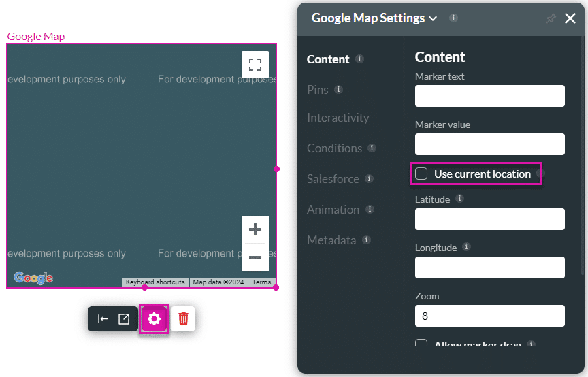Pin the Google Map Settings panel

pyautogui.click(x=551, y=18)
